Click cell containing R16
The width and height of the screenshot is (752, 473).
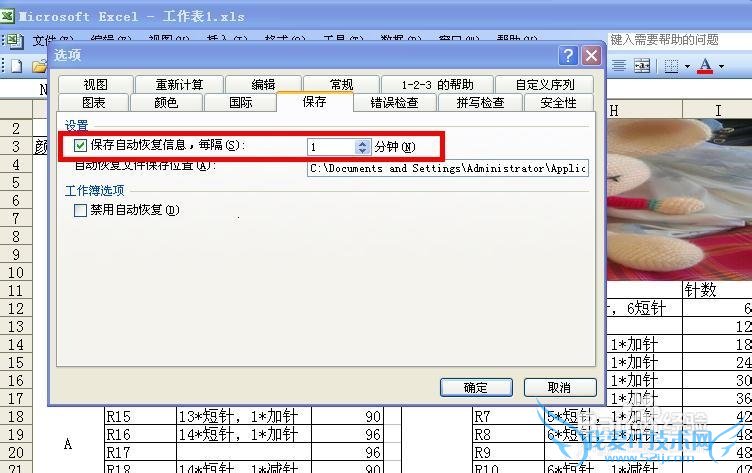point(140,434)
